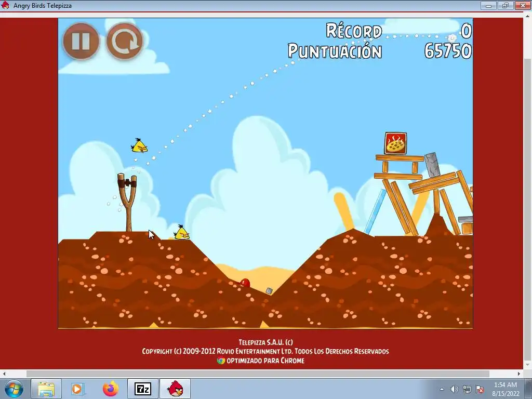The image size is (532, 399).
Task: Select the Angry Birds taskbar button
Action: (175, 389)
